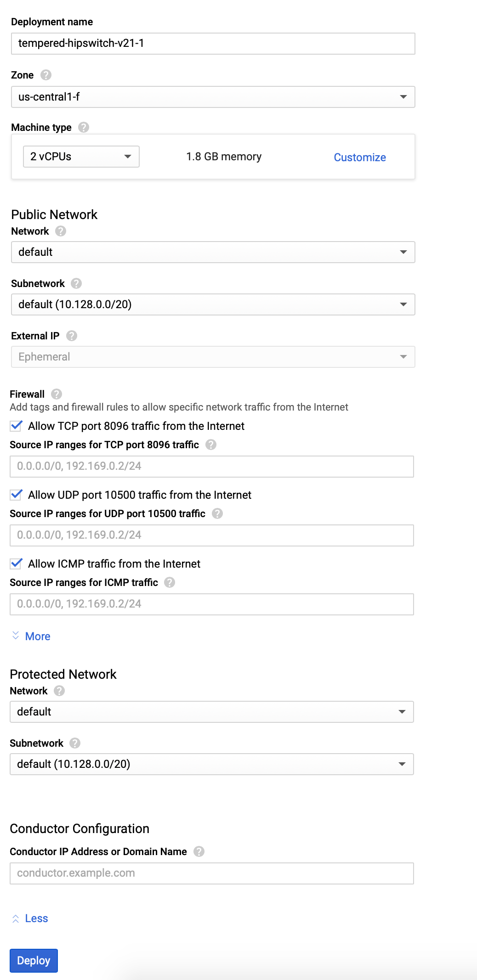Viewport: 477px width, 980px height.
Task: Click the Deployment name text field
Action: 213,44
